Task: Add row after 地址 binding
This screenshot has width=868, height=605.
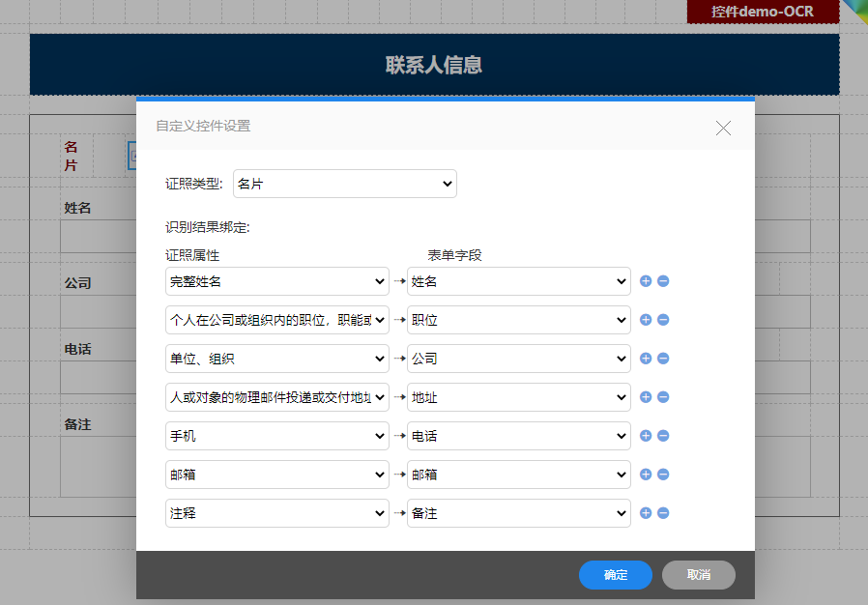Action: click(646, 397)
